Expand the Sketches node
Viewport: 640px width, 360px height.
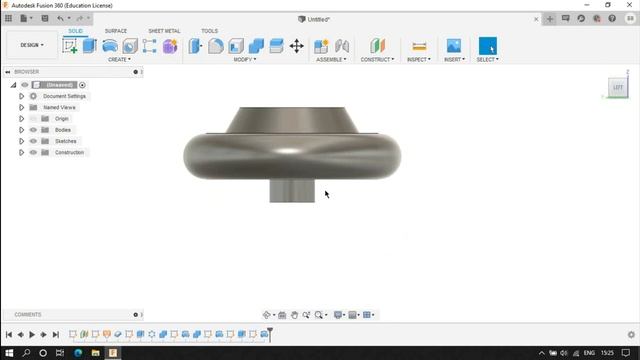click(x=22, y=141)
